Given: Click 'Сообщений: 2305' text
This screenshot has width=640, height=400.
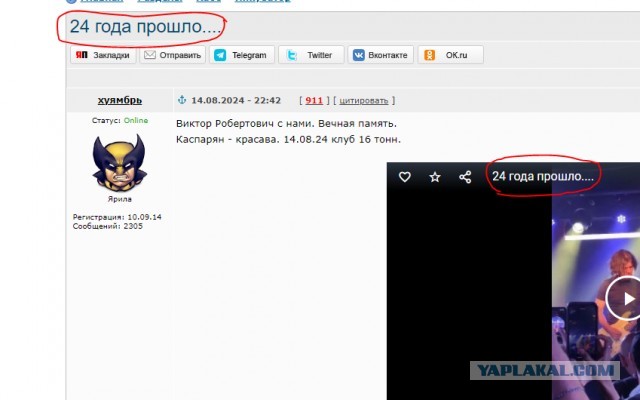Looking at the screenshot, I should click(x=108, y=226).
